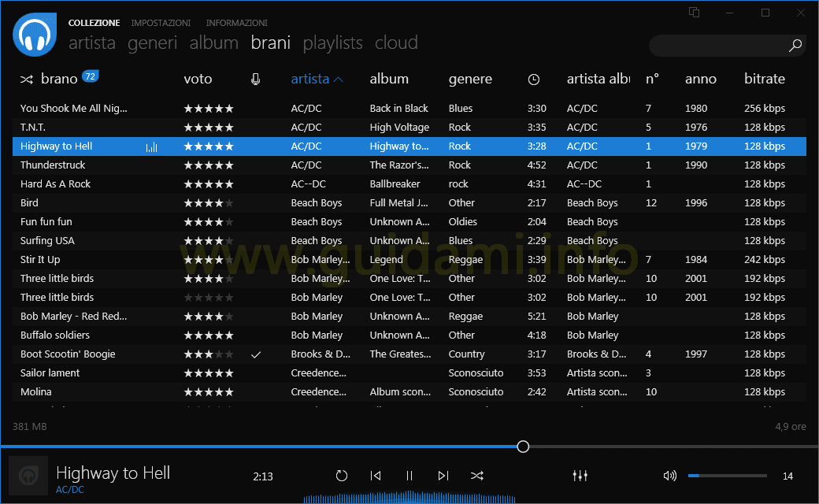Select the Thunderstruck track row
Viewport: 819px width, 504px height.
[x=409, y=165]
